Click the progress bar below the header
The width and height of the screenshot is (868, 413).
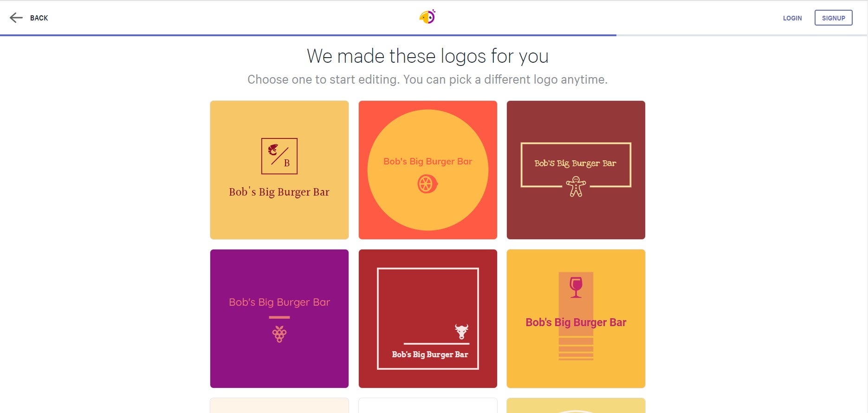pos(308,34)
